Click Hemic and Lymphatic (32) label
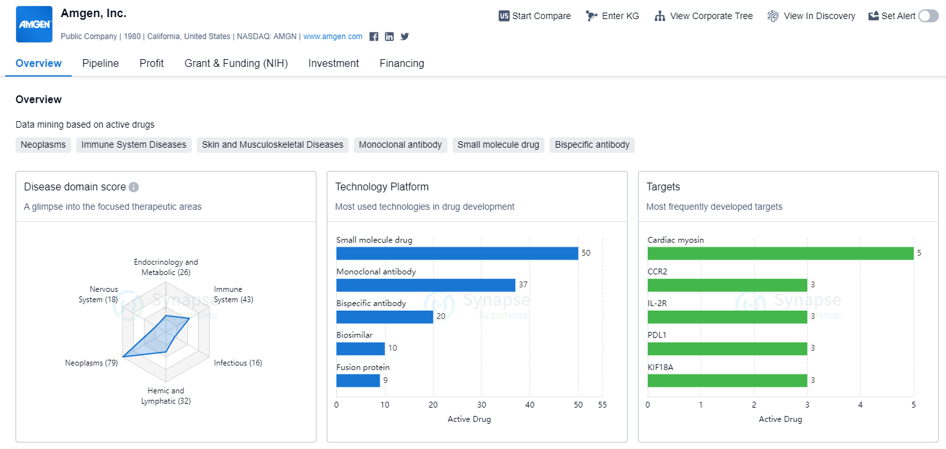Image resolution: width=946 pixels, height=449 pixels. coord(166,396)
